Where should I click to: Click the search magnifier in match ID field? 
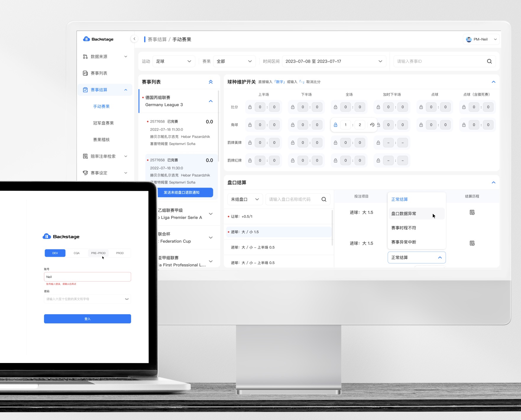489,61
